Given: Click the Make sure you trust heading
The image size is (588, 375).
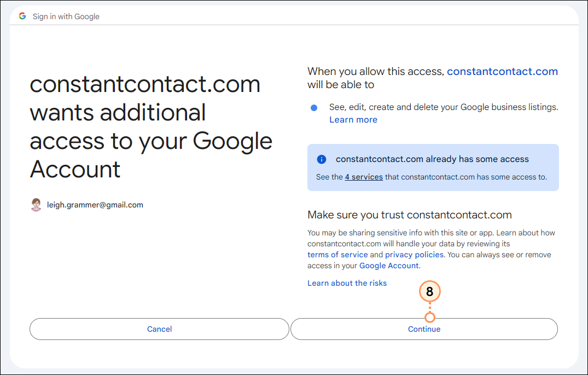Looking at the screenshot, I should coord(410,215).
